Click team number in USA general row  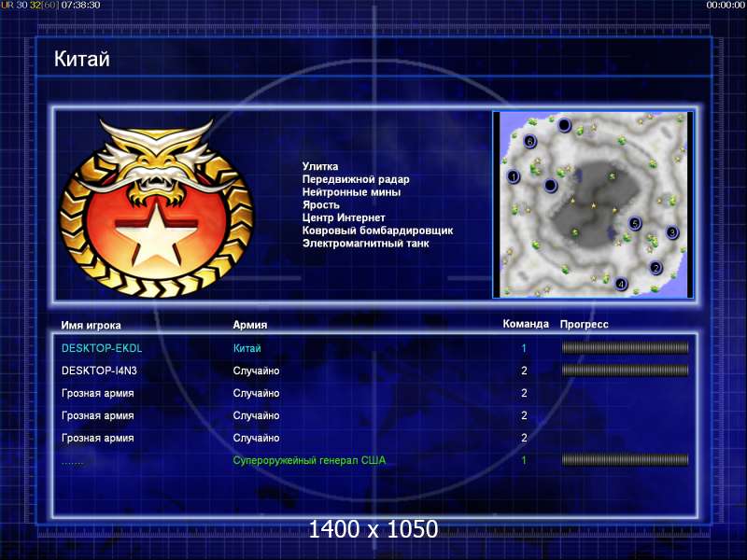[x=524, y=460]
